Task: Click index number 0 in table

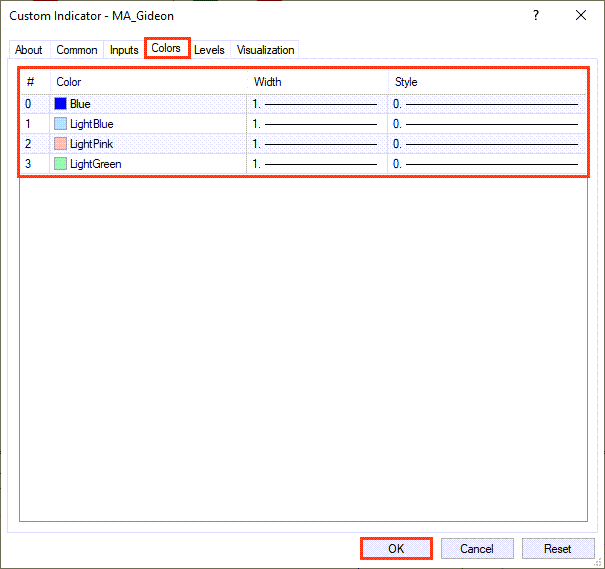Action: coord(28,104)
